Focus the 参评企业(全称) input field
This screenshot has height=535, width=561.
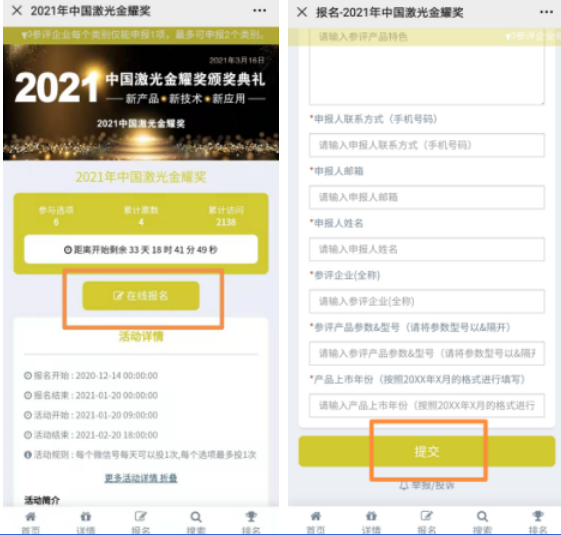click(x=427, y=301)
